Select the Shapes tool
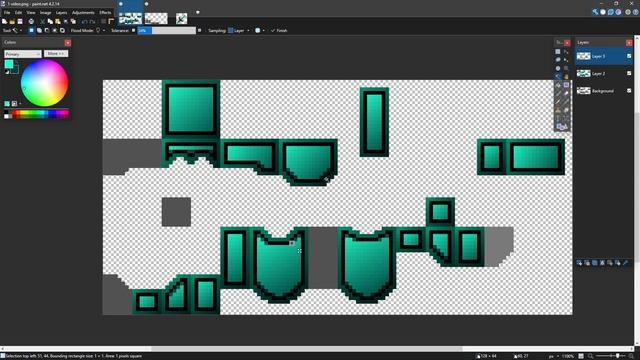The width and height of the screenshot is (640, 360). (562, 127)
